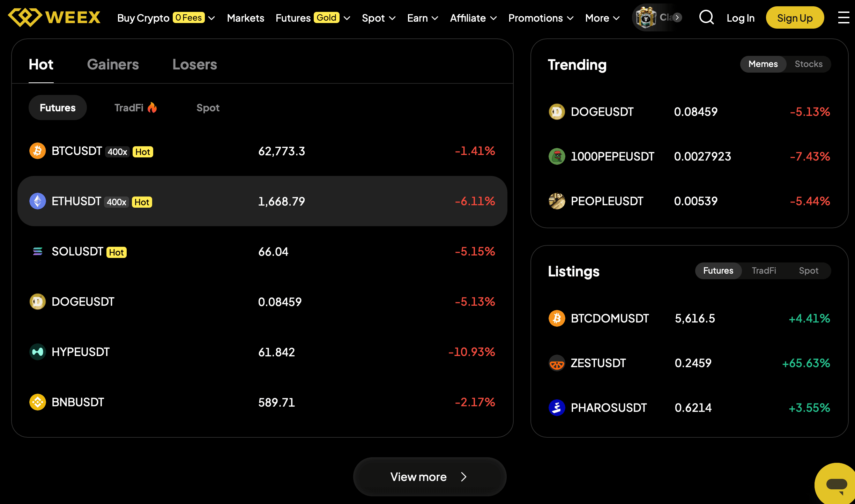Select Memes in Trending toggle
855x504 pixels.
[763, 64]
